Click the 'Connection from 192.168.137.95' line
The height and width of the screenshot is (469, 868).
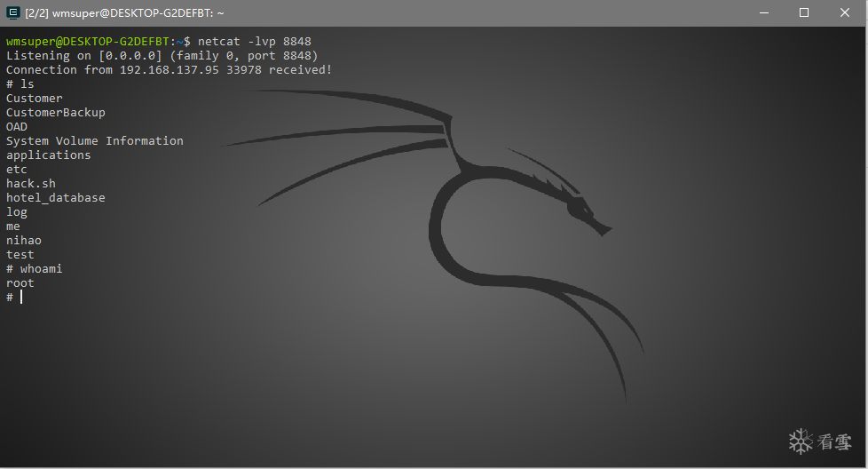(169, 70)
